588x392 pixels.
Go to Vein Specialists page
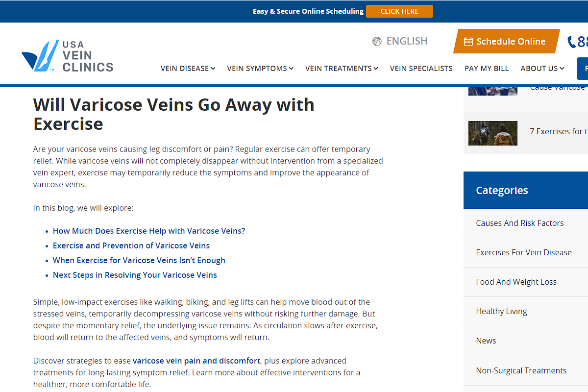pyautogui.click(x=421, y=69)
